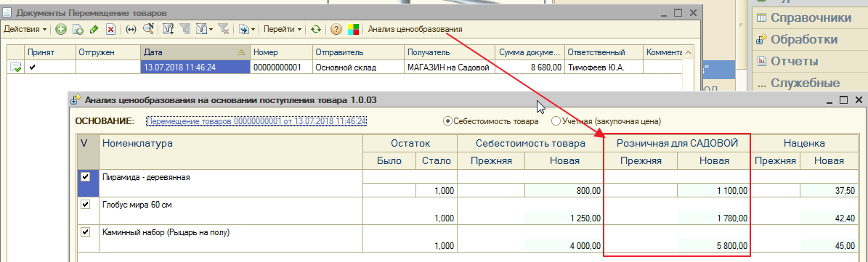868x262 pixels.
Task: Open Отчеты in the right side panel
Action: tap(795, 61)
